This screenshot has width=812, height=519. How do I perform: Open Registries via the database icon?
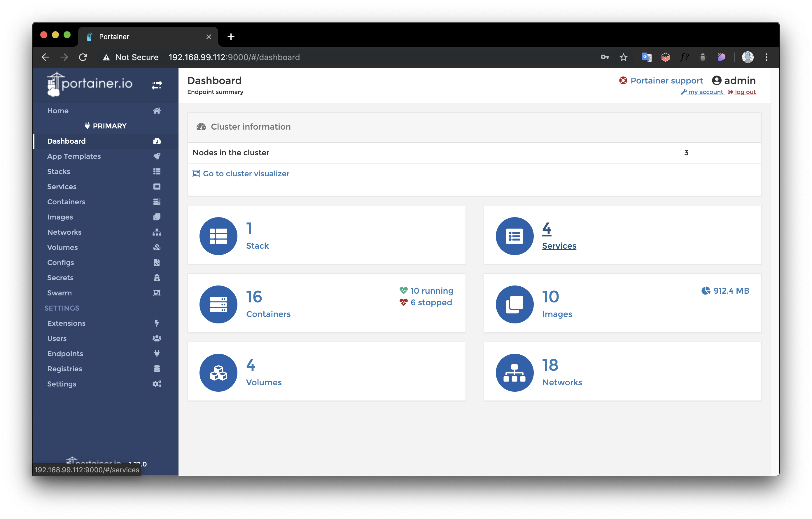click(156, 368)
